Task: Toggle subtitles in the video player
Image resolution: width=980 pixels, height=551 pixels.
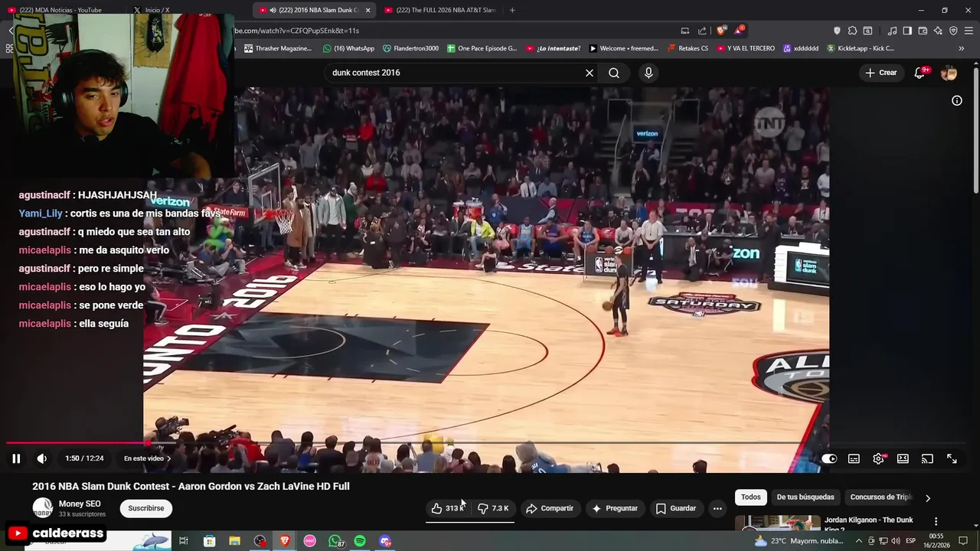Action: [x=854, y=458]
